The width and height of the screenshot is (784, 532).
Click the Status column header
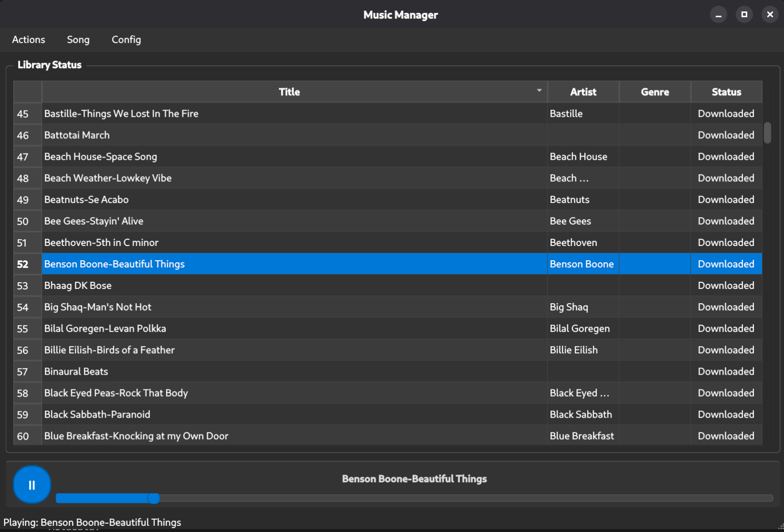pos(726,92)
